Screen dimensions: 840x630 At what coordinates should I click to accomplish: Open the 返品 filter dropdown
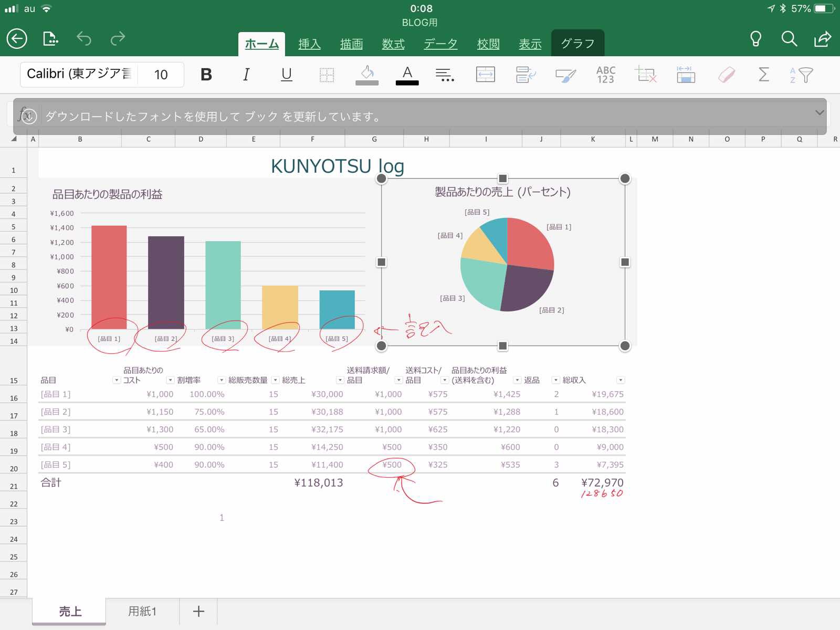click(555, 380)
